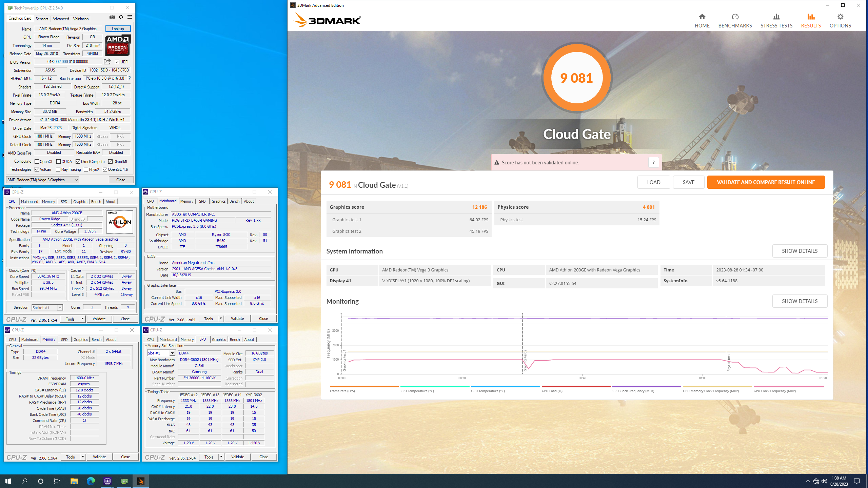The image size is (868, 488).
Task: Open File Explorer from taskbar
Action: [74, 481]
